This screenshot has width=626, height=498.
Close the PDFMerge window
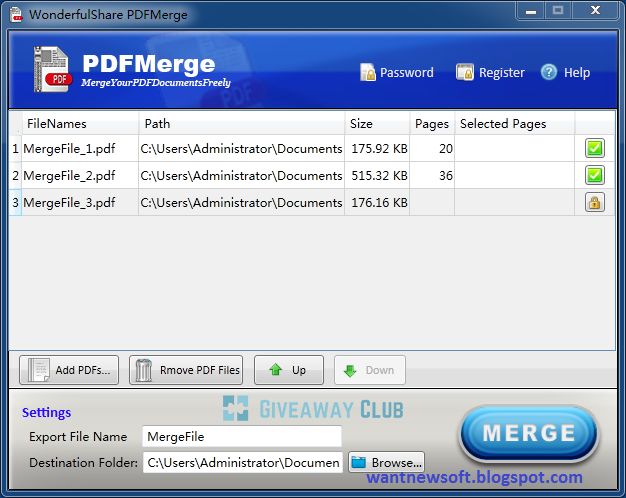(595, 11)
